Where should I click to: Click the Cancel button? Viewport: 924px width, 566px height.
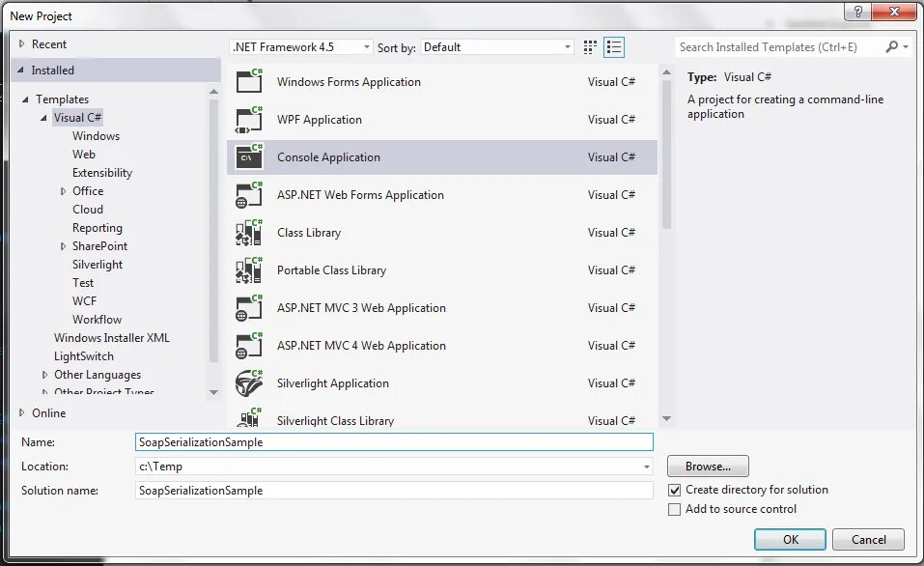coord(869,540)
